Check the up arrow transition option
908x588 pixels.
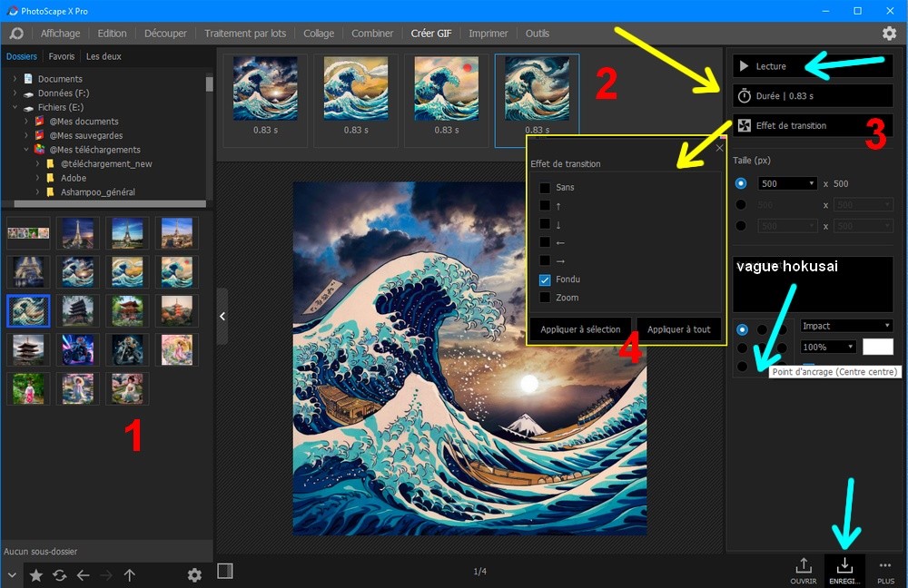click(544, 205)
